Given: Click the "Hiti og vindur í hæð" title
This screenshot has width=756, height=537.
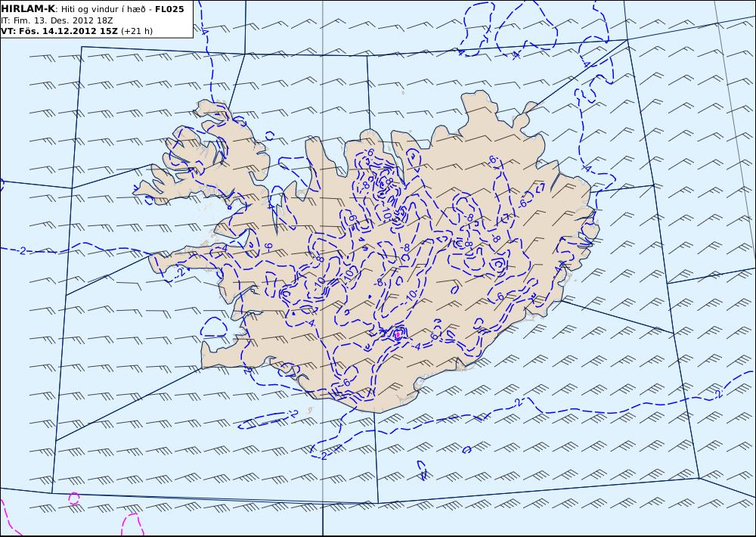Looking at the screenshot, I should (104, 10).
